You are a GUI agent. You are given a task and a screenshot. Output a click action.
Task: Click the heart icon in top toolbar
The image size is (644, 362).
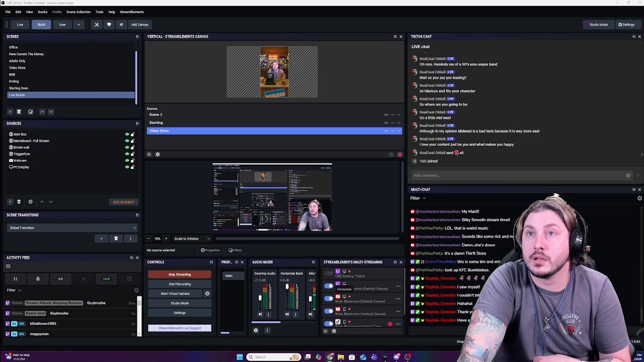click(x=109, y=25)
